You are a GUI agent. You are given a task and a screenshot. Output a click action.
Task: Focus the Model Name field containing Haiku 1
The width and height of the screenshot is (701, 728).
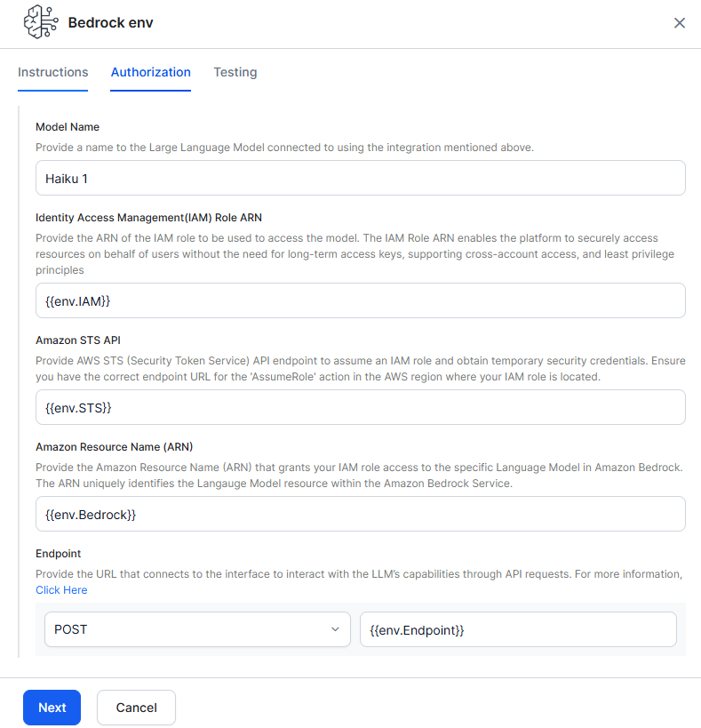pos(360,178)
